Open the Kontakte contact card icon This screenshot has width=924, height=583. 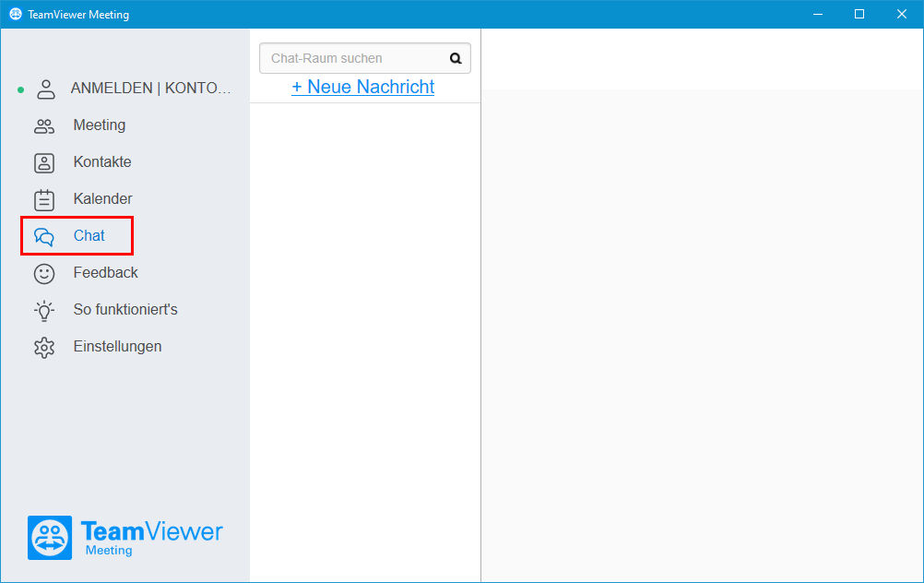pyautogui.click(x=44, y=163)
